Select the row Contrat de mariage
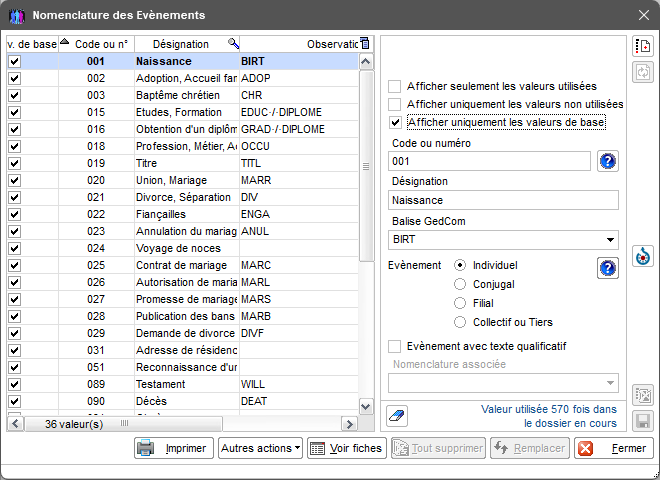This screenshot has height=480, width=660. click(x=183, y=265)
